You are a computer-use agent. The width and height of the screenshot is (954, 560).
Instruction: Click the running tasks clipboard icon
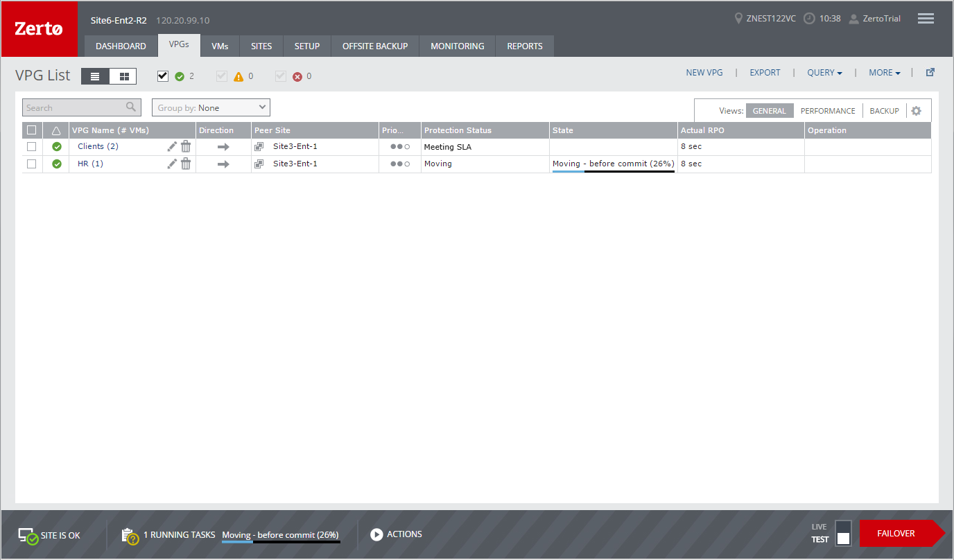tap(130, 536)
